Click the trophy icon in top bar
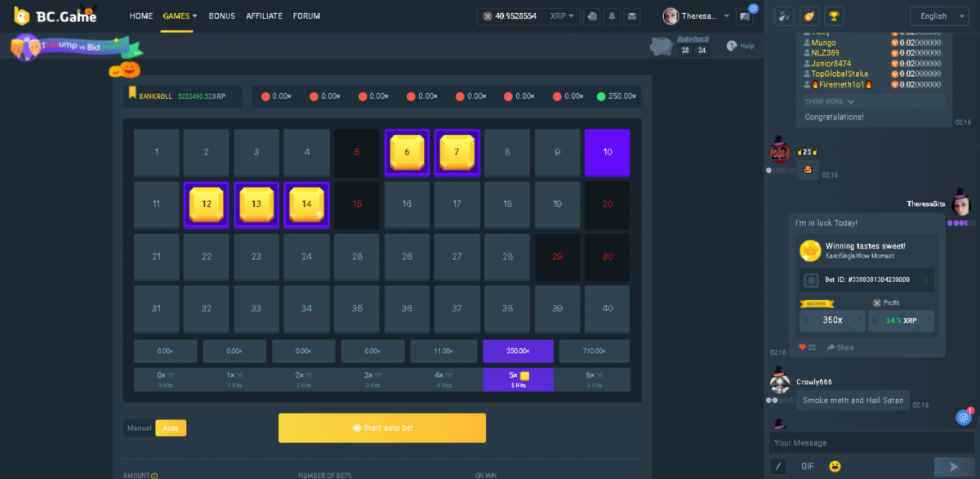The height and width of the screenshot is (479, 980). 834,16
